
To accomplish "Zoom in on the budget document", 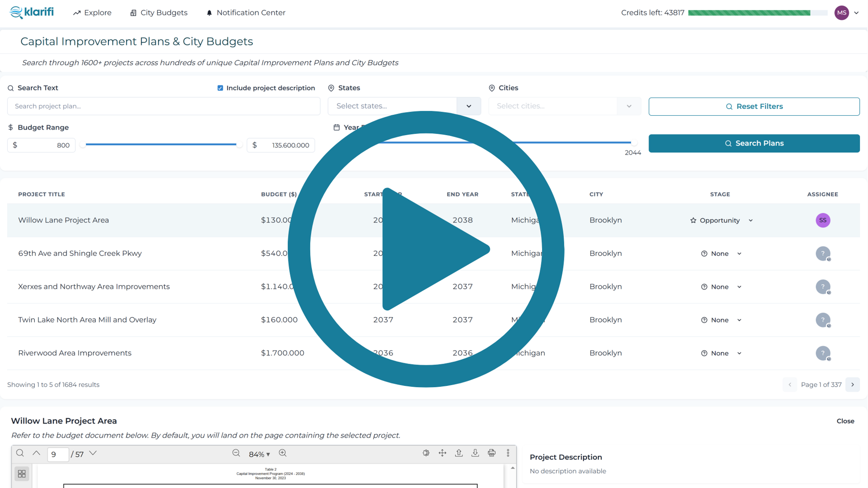I will point(283,453).
